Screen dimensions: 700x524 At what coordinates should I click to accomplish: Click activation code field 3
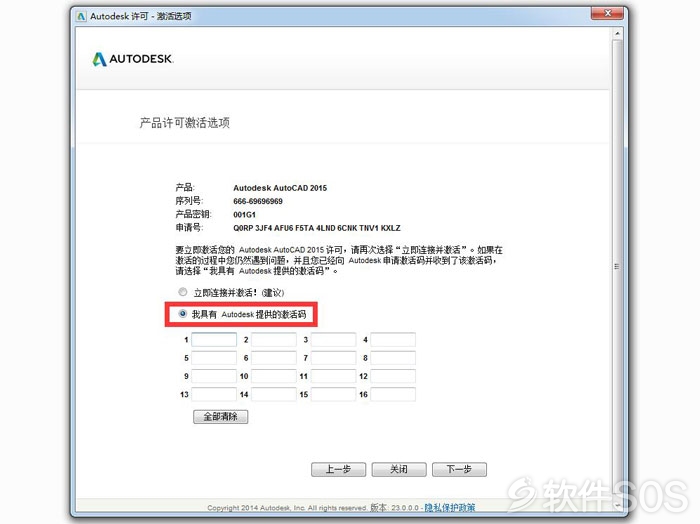point(333,340)
